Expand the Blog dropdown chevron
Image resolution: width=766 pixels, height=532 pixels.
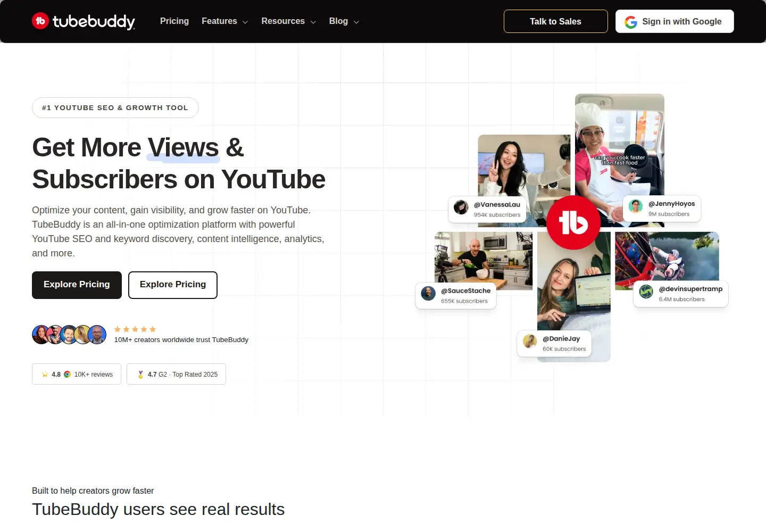(x=356, y=22)
